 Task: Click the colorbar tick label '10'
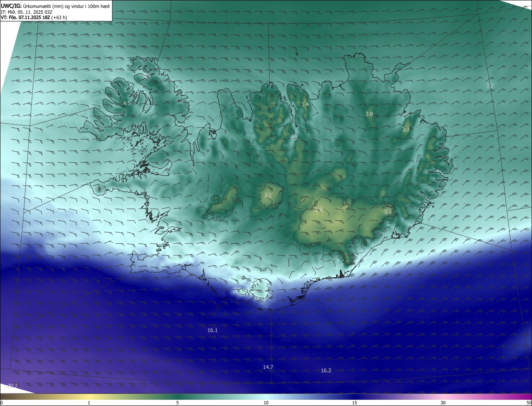pyautogui.click(x=266, y=403)
